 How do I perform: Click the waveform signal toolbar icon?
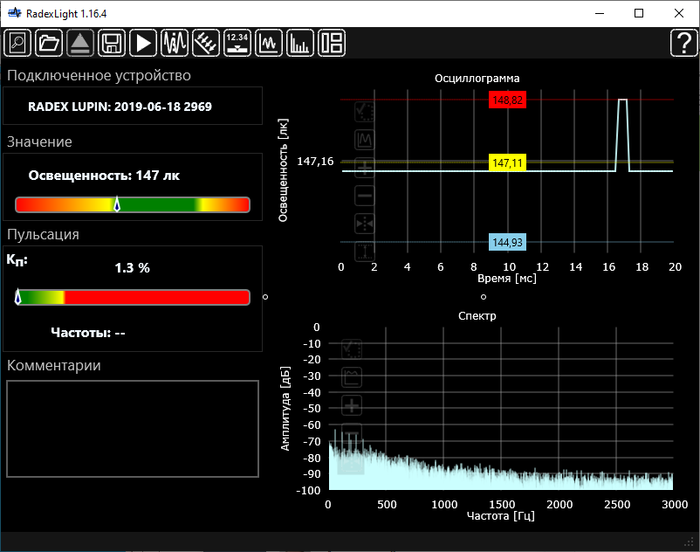(x=175, y=43)
